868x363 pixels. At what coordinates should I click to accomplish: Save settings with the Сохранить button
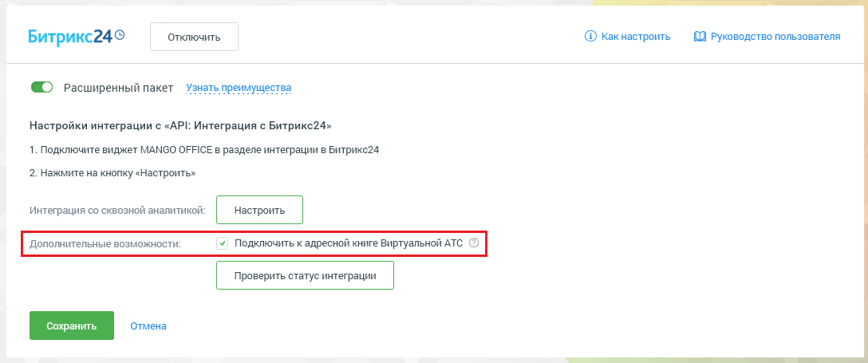tap(72, 326)
